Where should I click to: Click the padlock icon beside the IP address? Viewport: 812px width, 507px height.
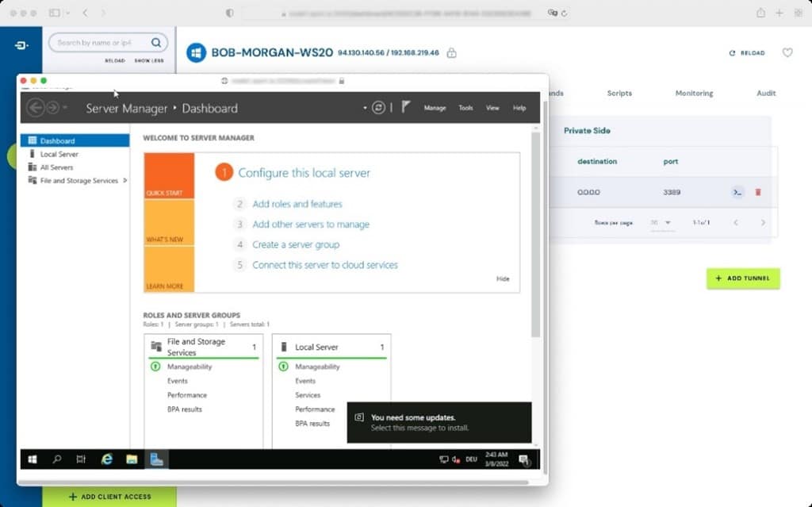[x=451, y=53]
